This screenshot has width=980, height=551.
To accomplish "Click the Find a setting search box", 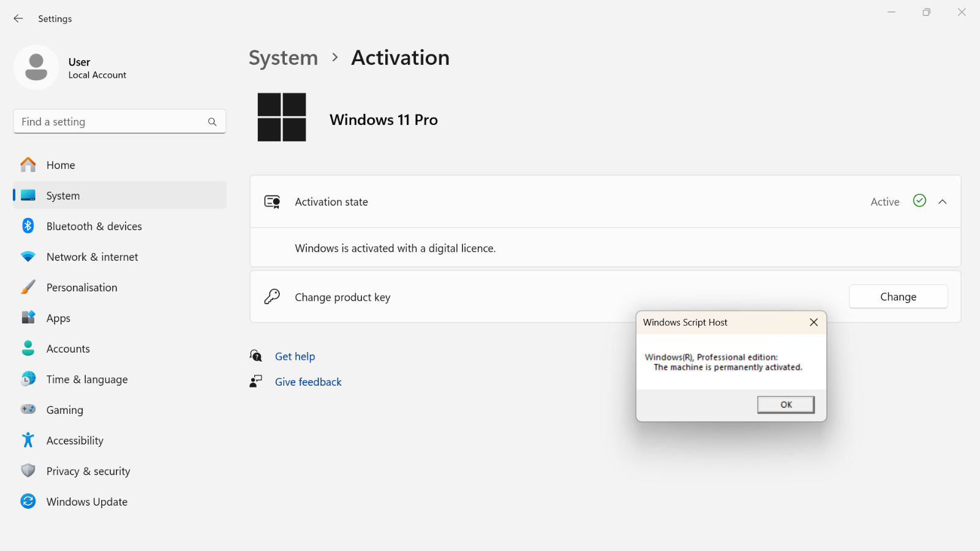I will (x=119, y=121).
